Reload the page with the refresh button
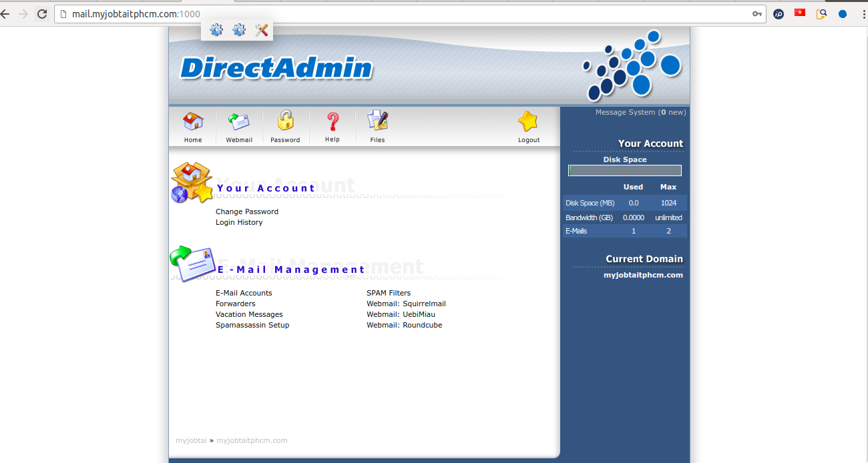Viewport: 868px width, 463px height. (x=42, y=13)
